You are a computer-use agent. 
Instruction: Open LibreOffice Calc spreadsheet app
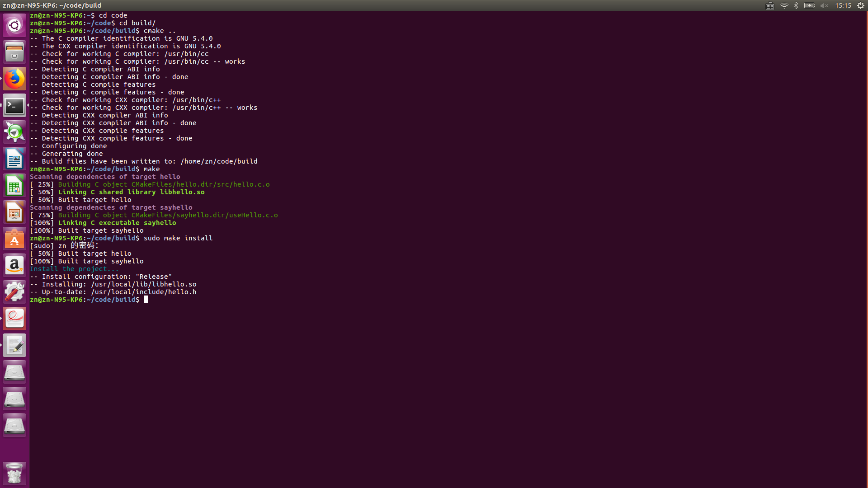click(x=14, y=186)
